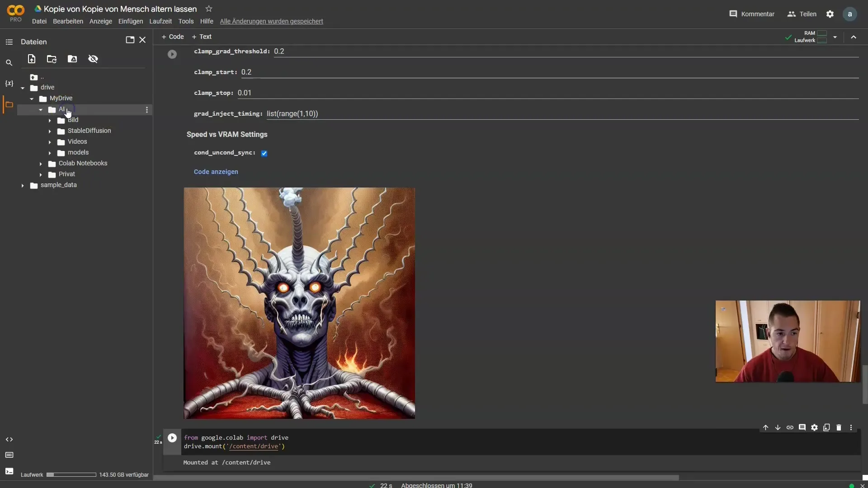Click the 'Code anzeigen' link
The height and width of the screenshot is (488, 868).
pyautogui.click(x=216, y=172)
